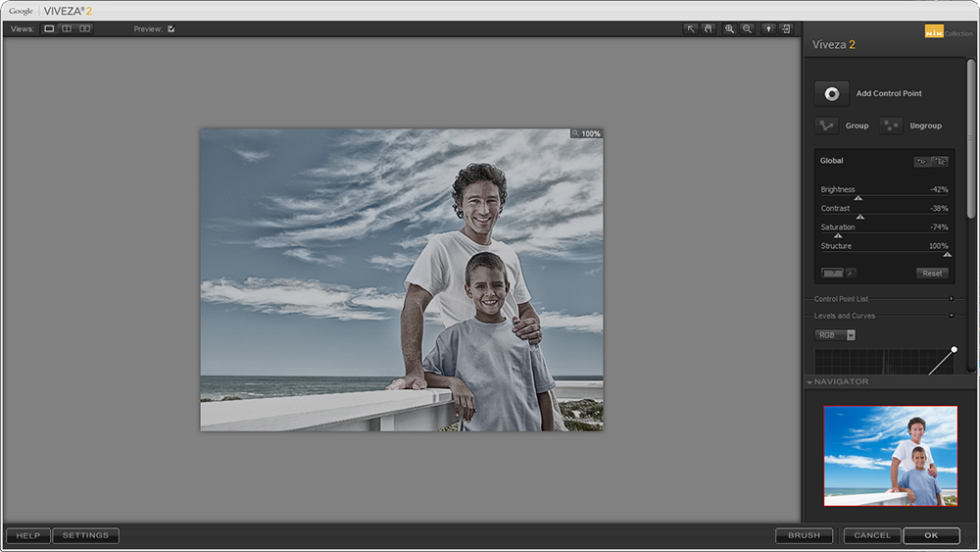This screenshot has height=552, width=980.
Task: Toggle the Preview checkbox
Action: pyautogui.click(x=171, y=28)
